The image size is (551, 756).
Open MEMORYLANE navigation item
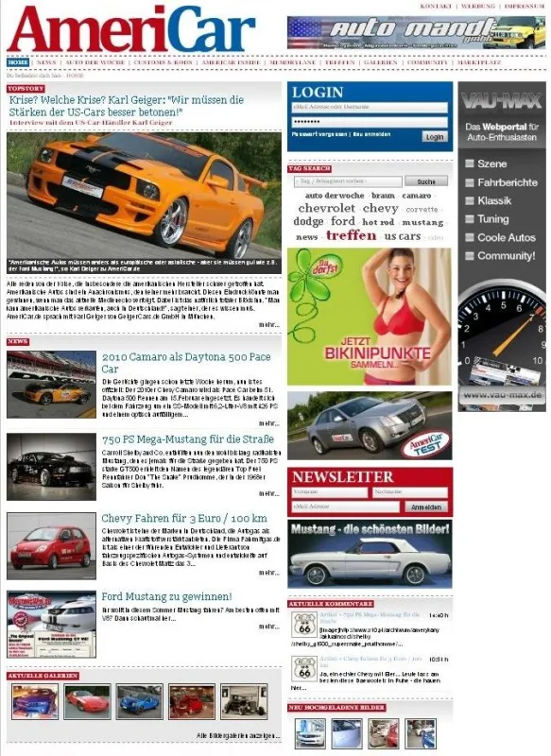coord(292,62)
